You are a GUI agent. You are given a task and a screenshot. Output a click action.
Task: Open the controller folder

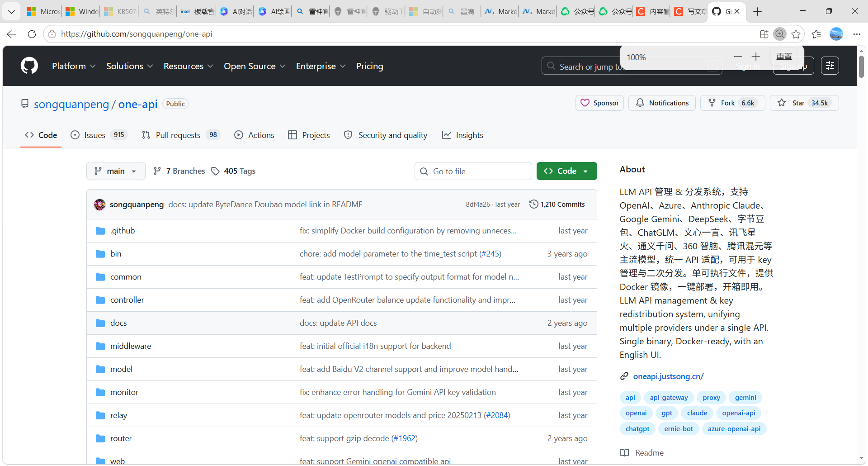point(127,300)
